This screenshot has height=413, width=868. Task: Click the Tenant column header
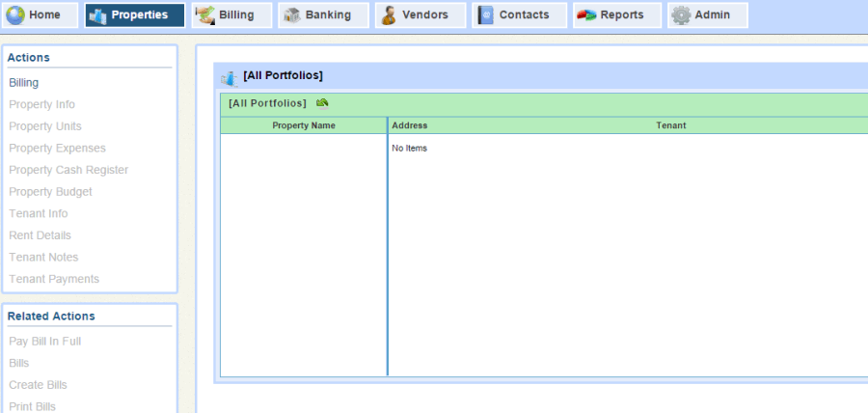[671, 125]
